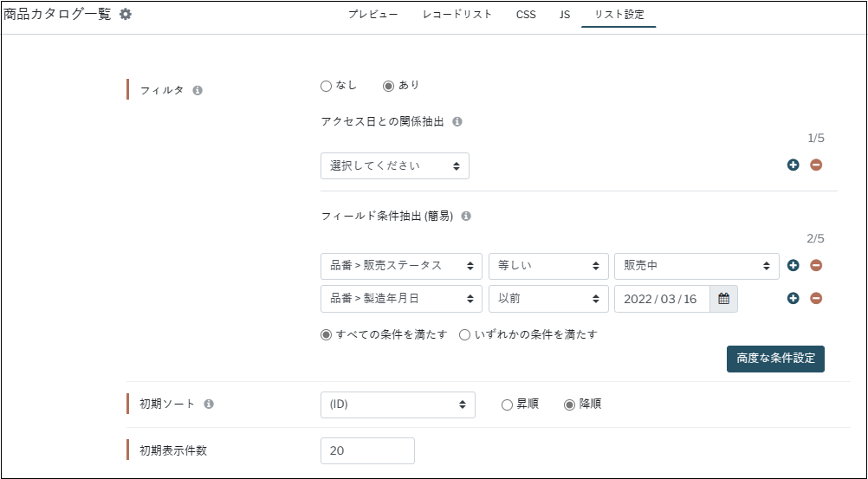The height and width of the screenshot is (479, 868).
Task: Add row with plus icon in アクセス日 section
Action: point(794,165)
